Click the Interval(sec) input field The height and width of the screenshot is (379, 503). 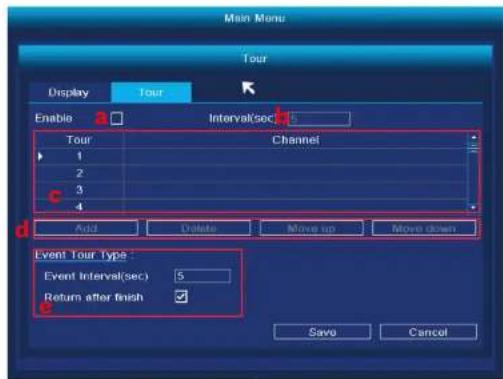tap(319, 119)
